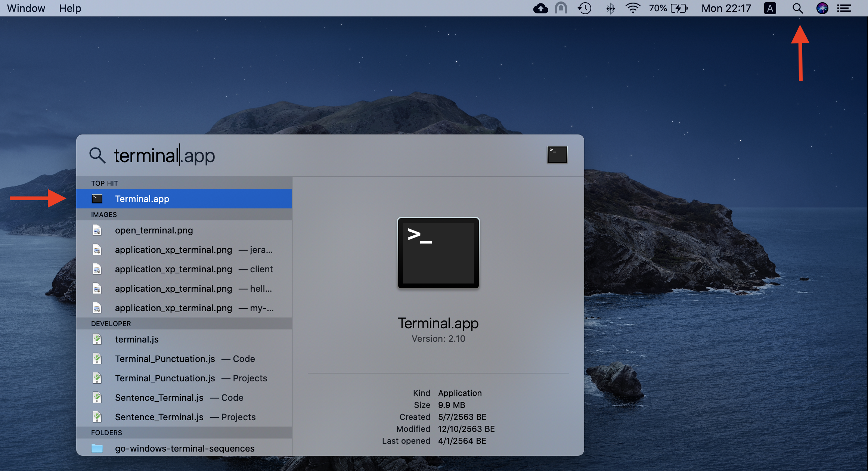The width and height of the screenshot is (868, 471).
Task: Click the arch-shaped menu bar icon
Action: (x=561, y=8)
